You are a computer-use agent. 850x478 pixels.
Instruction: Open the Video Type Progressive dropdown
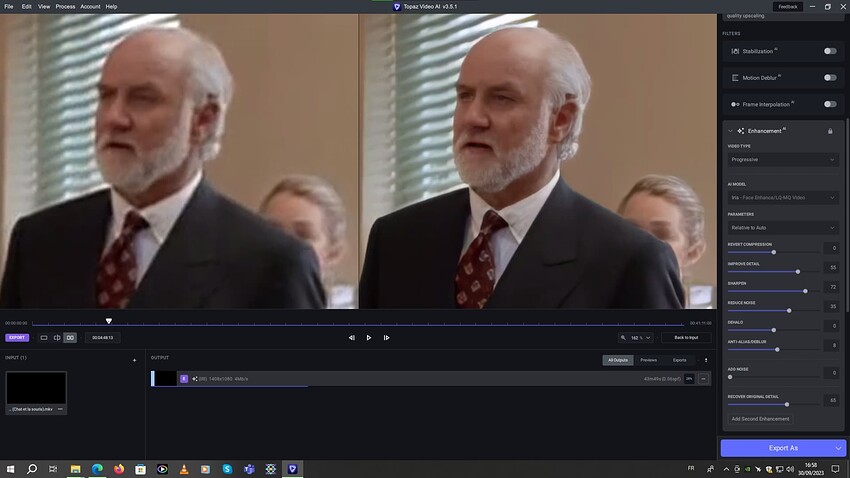coord(783,159)
